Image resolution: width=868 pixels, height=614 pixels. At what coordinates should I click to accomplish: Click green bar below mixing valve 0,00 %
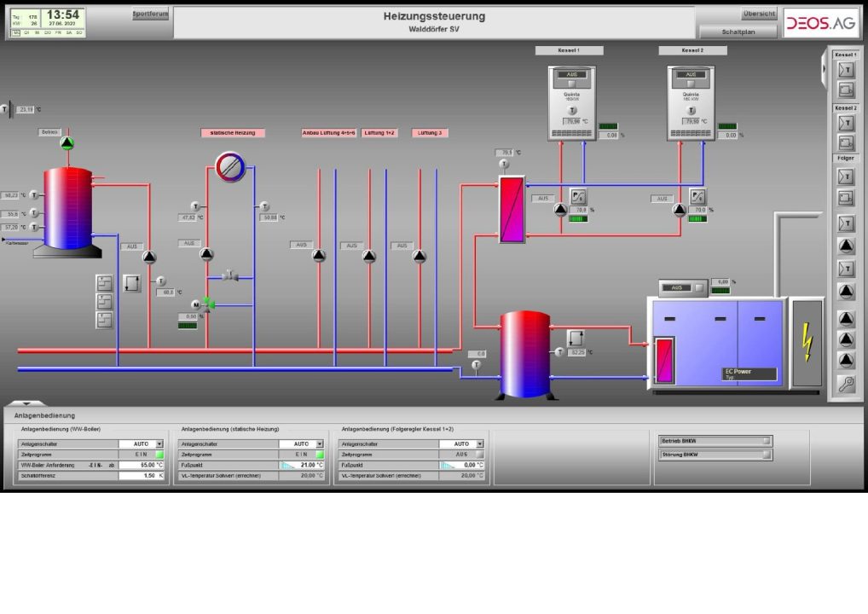tap(187, 326)
